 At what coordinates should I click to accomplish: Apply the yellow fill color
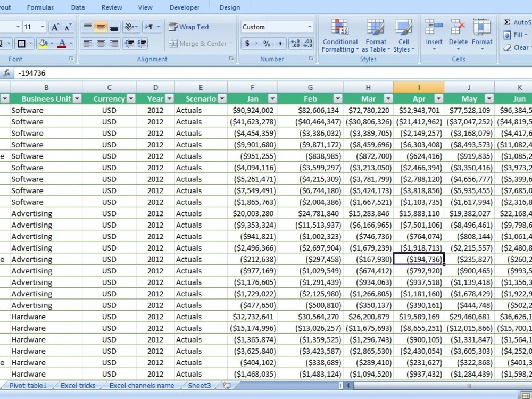[43, 44]
